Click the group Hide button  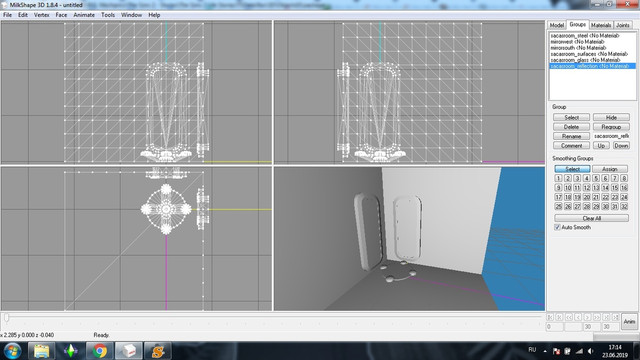pyautogui.click(x=611, y=118)
